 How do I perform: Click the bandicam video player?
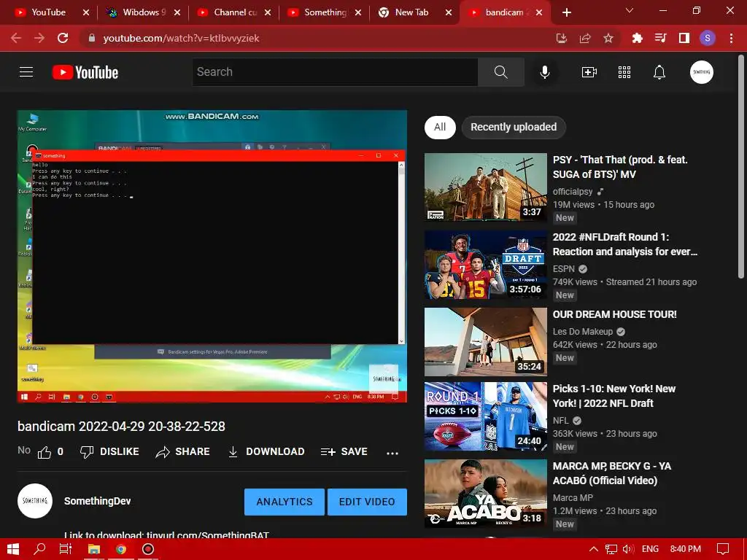[212, 256]
